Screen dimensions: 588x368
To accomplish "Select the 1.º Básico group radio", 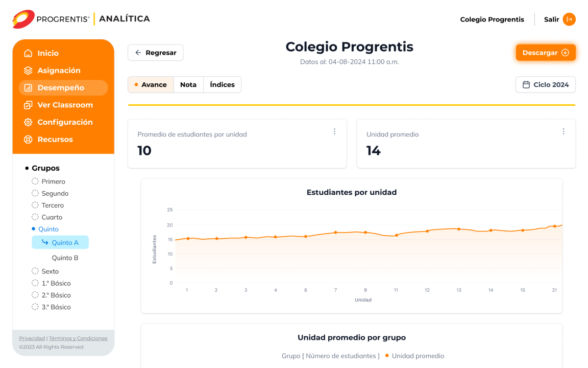I will point(35,283).
